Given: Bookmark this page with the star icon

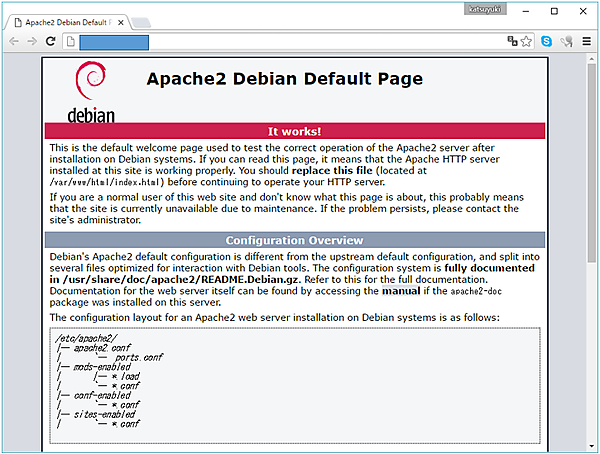Looking at the screenshot, I should click(x=527, y=41).
